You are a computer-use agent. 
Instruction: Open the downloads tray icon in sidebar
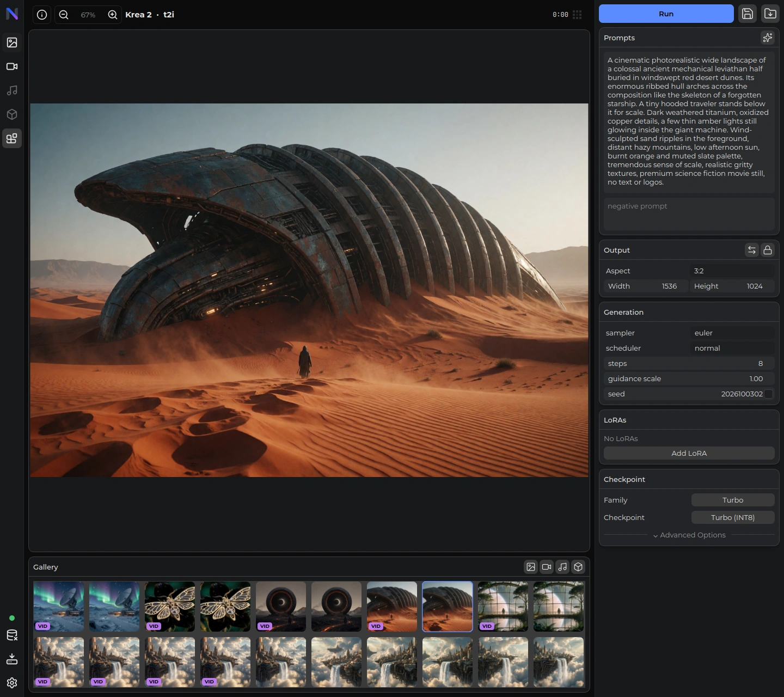(12, 659)
